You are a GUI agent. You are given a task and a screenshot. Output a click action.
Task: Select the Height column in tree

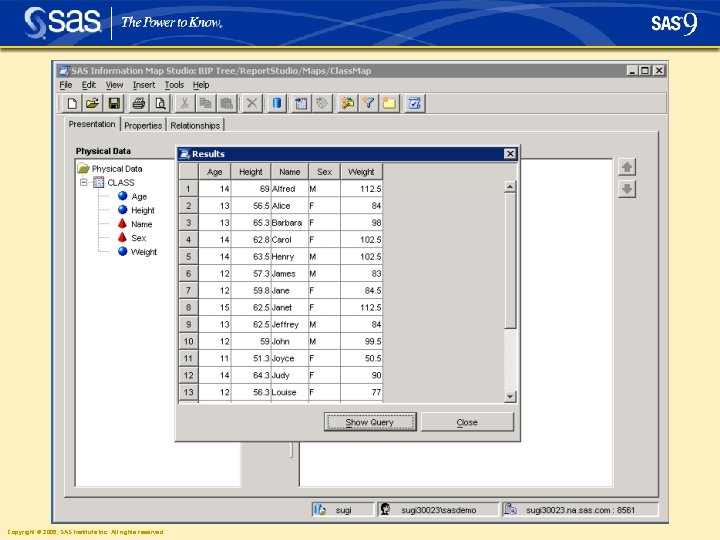point(143,210)
